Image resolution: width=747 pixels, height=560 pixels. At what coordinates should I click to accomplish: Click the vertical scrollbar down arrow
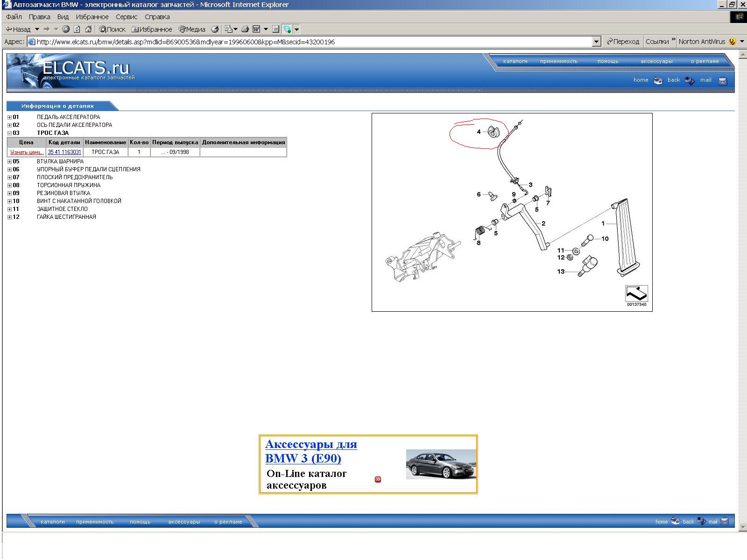pos(742,527)
